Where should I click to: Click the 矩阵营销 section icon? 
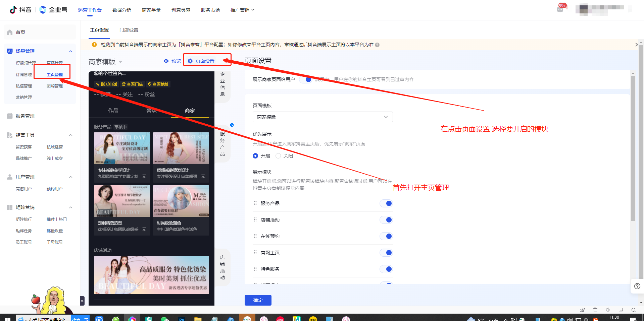coord(10,207)
